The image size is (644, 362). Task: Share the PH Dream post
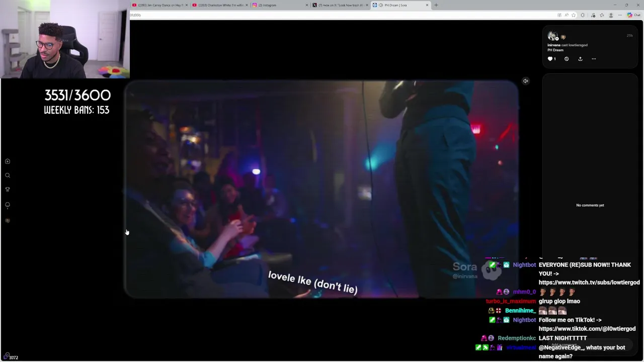click(x=580, y=59)
